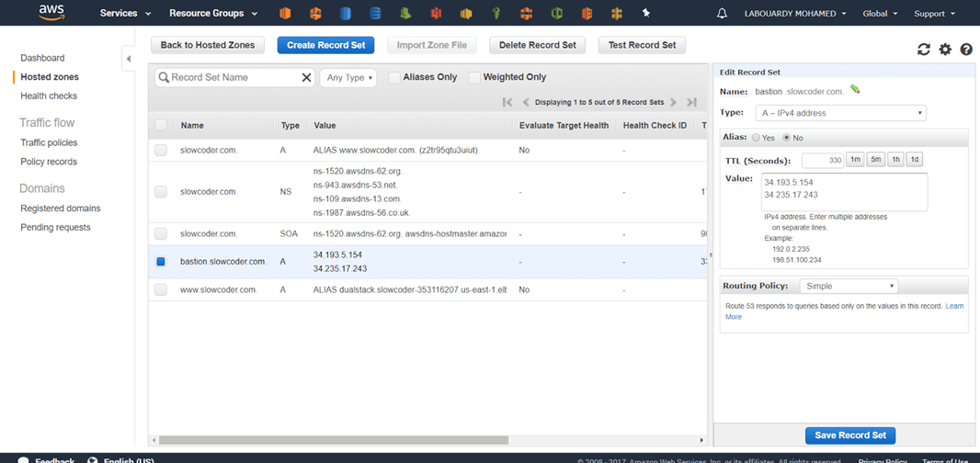Set Alias radio to No
The width and height of the screenshot is (980, 463).
(x=786, y=138)
